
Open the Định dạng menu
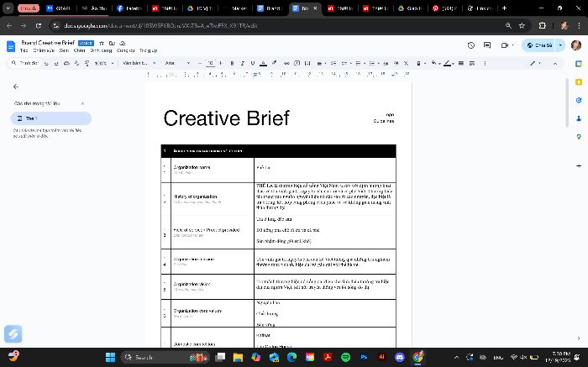coord(101,50)
